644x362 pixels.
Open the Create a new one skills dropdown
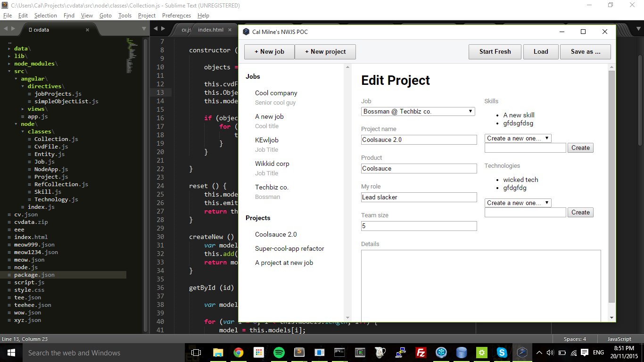(517, 138)
